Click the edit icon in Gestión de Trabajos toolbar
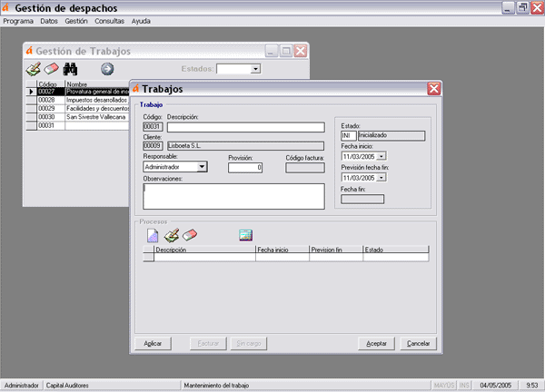Screen dimensions: 545x392 (x=33, y=69)
